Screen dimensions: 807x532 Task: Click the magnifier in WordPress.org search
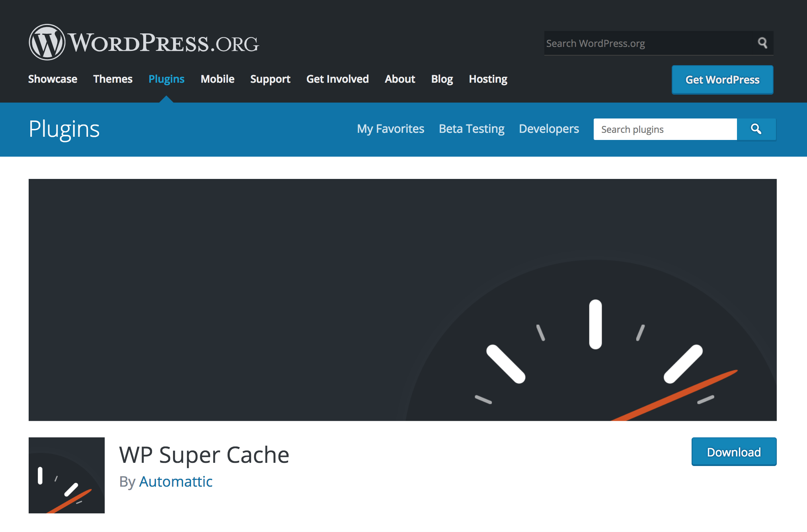(x=762, y=43)
